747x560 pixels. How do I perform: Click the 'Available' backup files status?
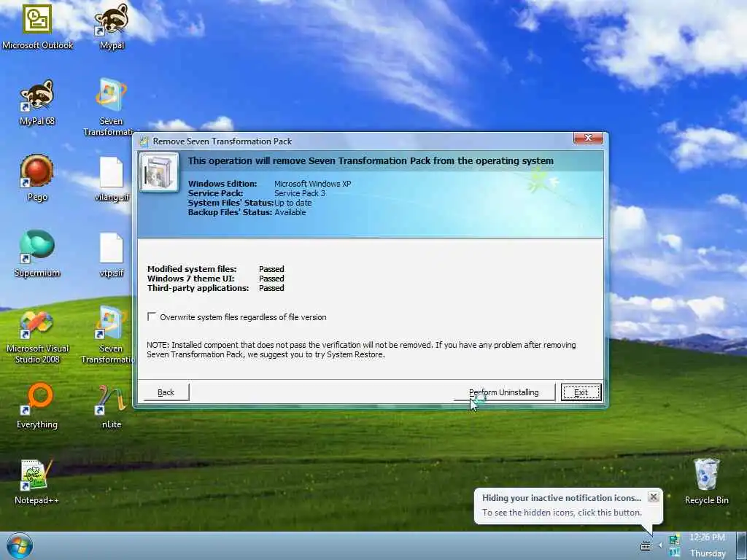(x=290, y=212)
